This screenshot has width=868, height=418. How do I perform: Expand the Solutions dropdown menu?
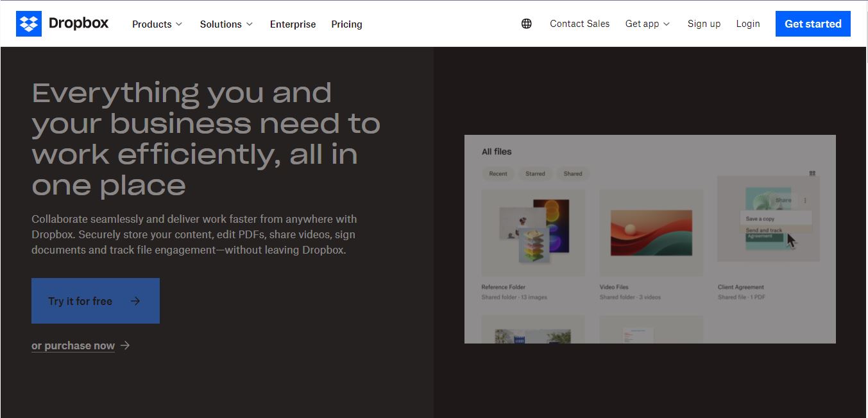226,24
